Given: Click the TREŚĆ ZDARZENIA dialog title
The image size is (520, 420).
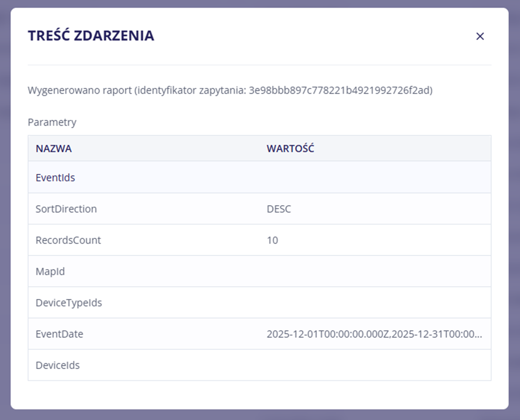Looking at the screenshot, I should [x=91, y=35].
